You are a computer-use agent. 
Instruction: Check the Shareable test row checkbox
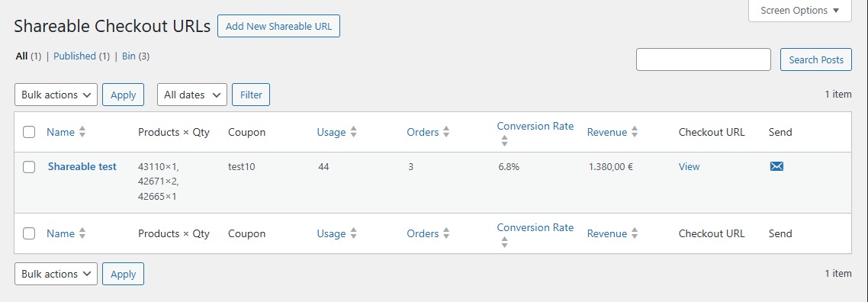pos(29,167)
